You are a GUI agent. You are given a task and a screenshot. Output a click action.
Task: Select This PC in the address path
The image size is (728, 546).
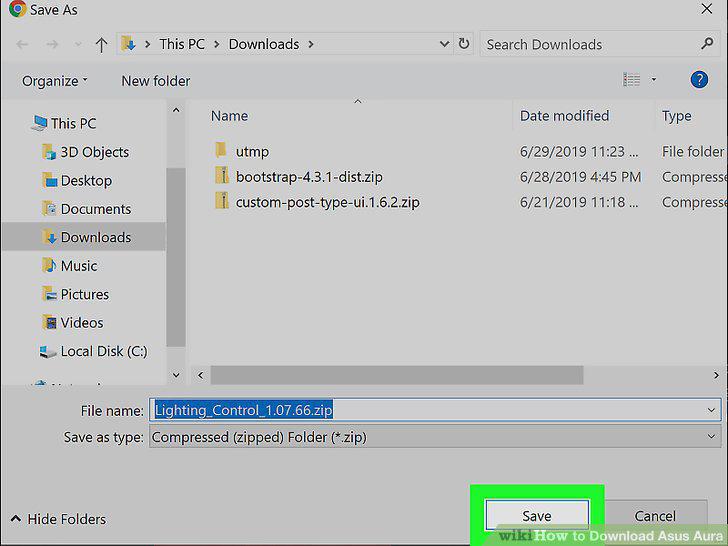click(x=182, y=44)
